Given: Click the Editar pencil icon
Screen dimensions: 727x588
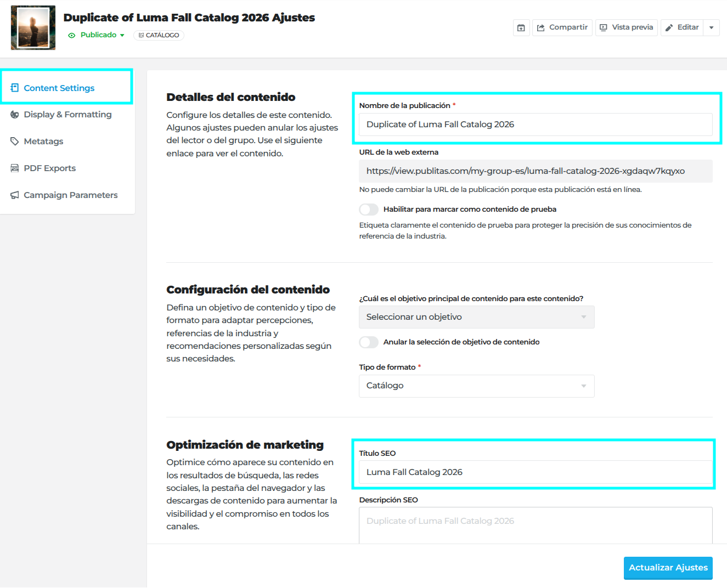Looking at the screenshot, I should pos(669,27).
